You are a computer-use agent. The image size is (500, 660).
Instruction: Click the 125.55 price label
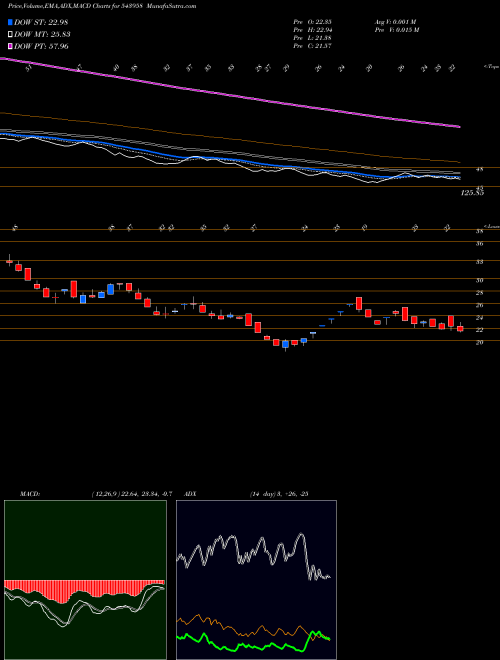472,193
